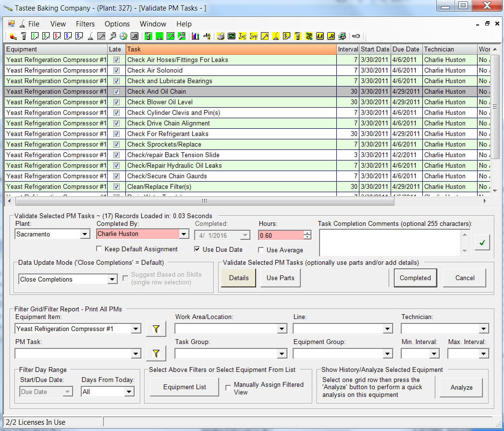Open the colored bar chart toolbar icon

tap(195, 37)
